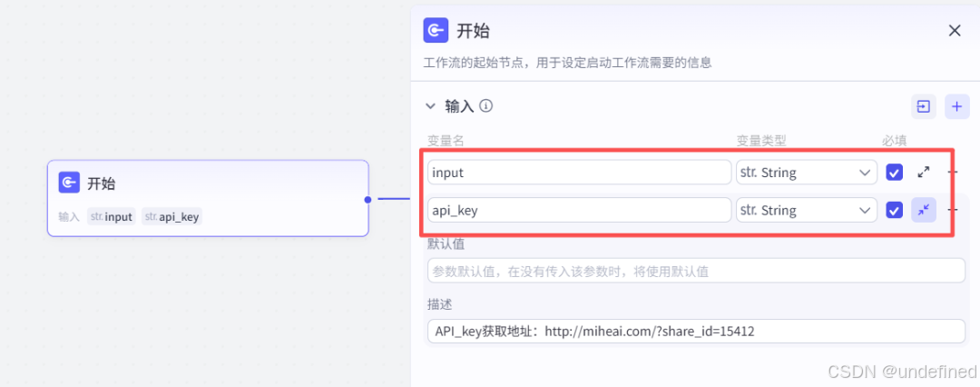This screenshot has height=387, width=980.
Task: Click the 变量名 column header
Action: pyautogui.click(x=446, y=141)
